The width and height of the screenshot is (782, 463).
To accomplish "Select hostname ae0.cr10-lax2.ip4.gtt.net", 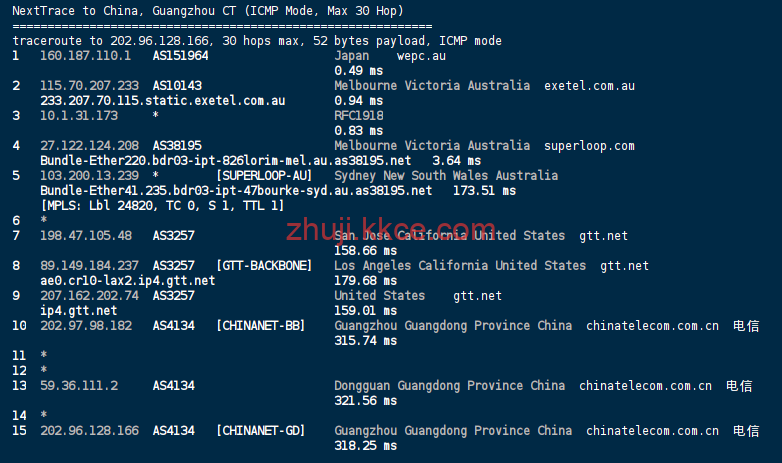I will click(x=128, y=281).
